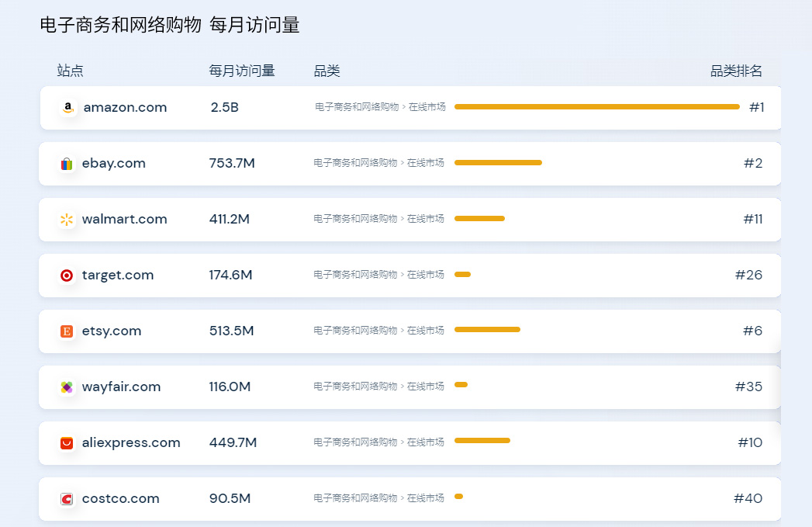The height and width of the screenshot is (527, 812).
Task: Click walmart.com category breadcrumb text
Action: pos(378,219)
